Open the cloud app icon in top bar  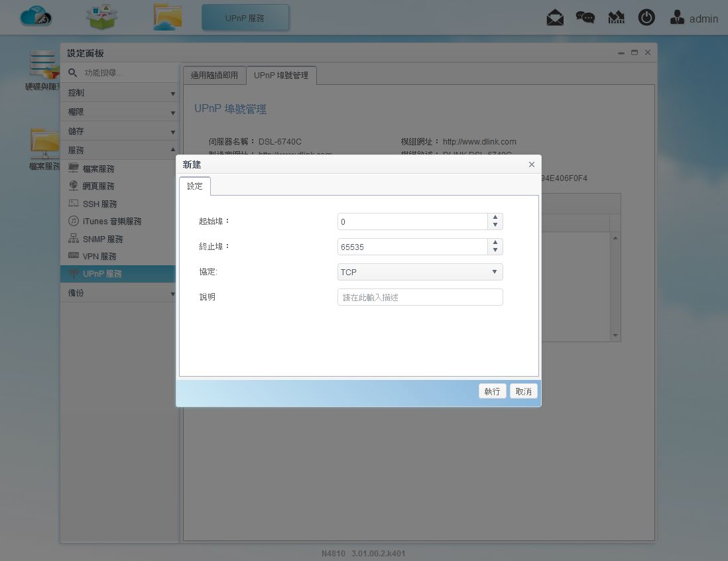36,17
